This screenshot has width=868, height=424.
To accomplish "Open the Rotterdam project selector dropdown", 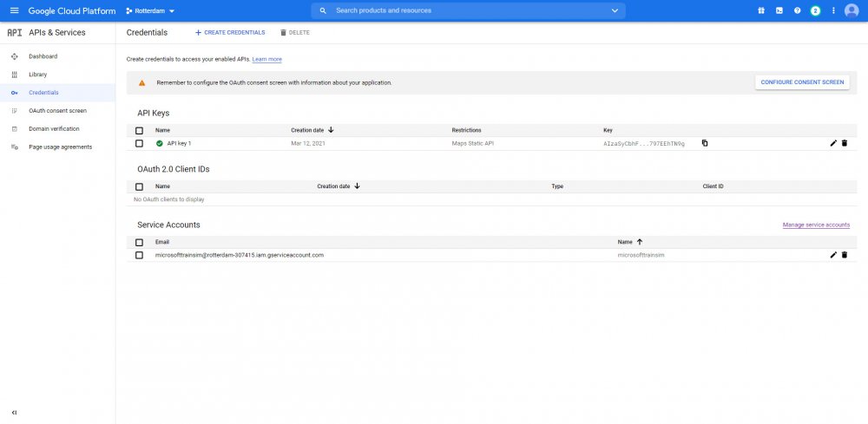I will click(150, 10).
